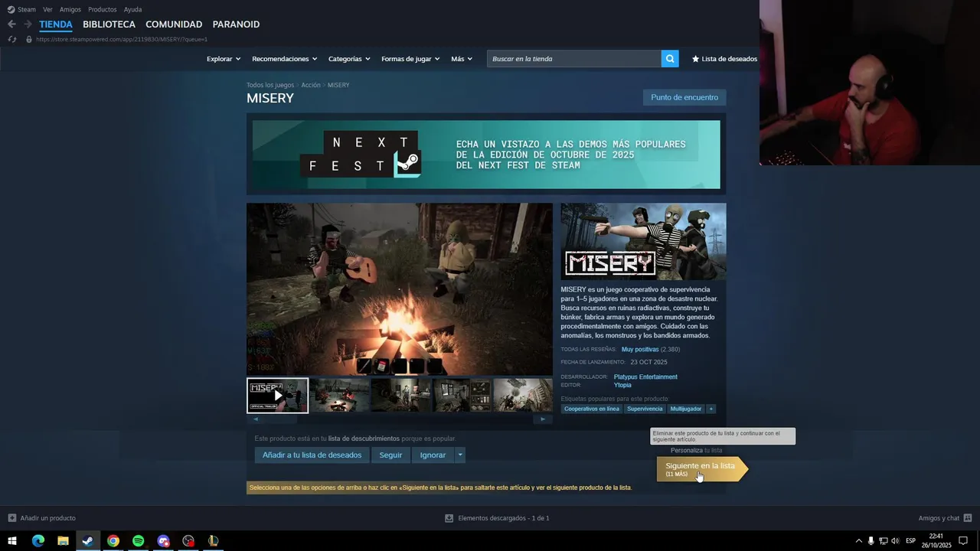Click the plus icon to add tags

tap(710, 409)
